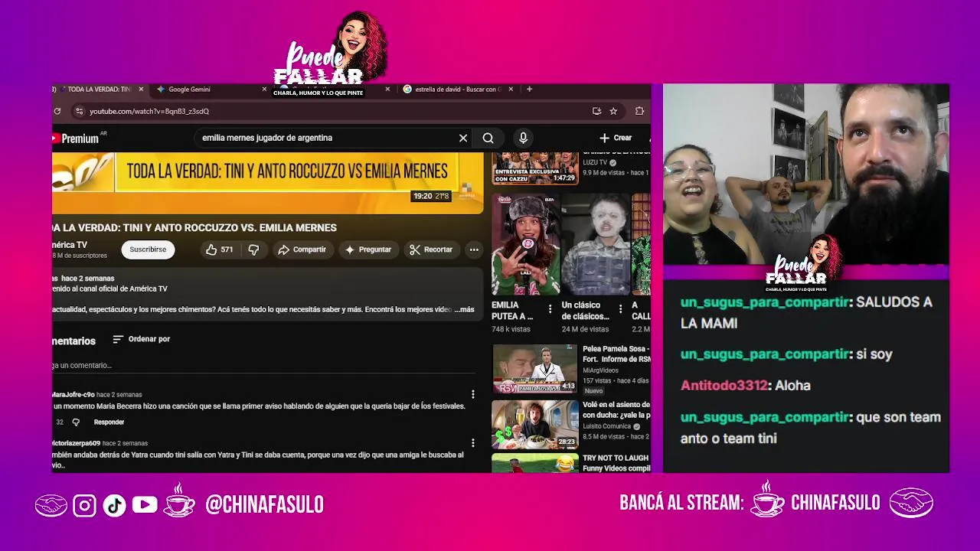This screenshot has width=980, height=551.
Task: Switch to estrella de david search tab
Action: click(457, 90)
